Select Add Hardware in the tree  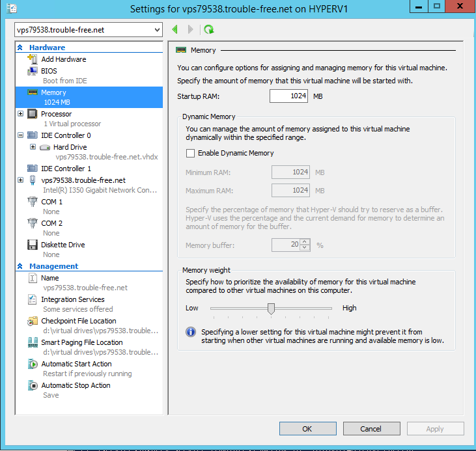click(x=63, y=59)
